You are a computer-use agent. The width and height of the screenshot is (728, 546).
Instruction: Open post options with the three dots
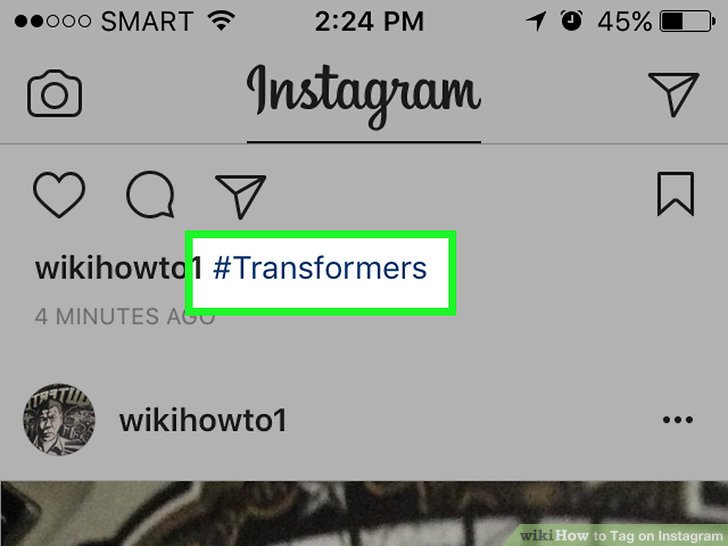click(x=678, y=420)
